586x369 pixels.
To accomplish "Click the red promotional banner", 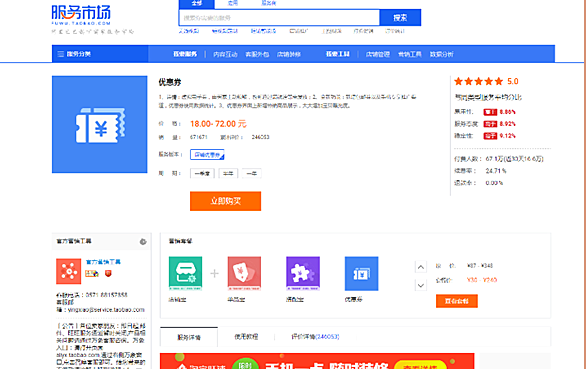I will (x=317, y=361).
